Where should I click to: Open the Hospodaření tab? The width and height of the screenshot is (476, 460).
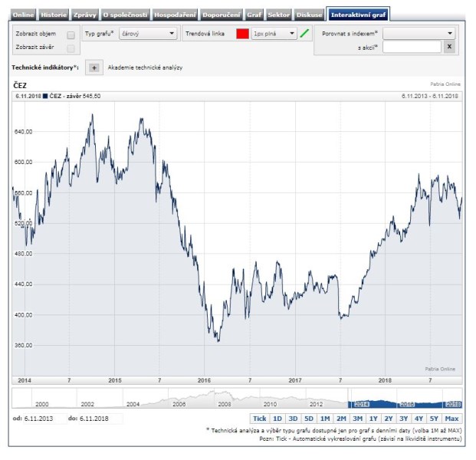(x=175, y=15)
